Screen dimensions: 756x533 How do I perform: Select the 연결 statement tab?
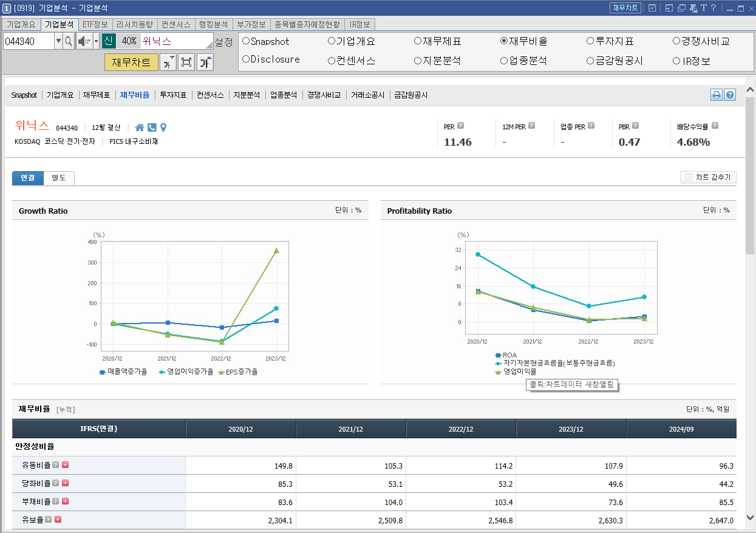pyautogui.click(x=28, y=178)
